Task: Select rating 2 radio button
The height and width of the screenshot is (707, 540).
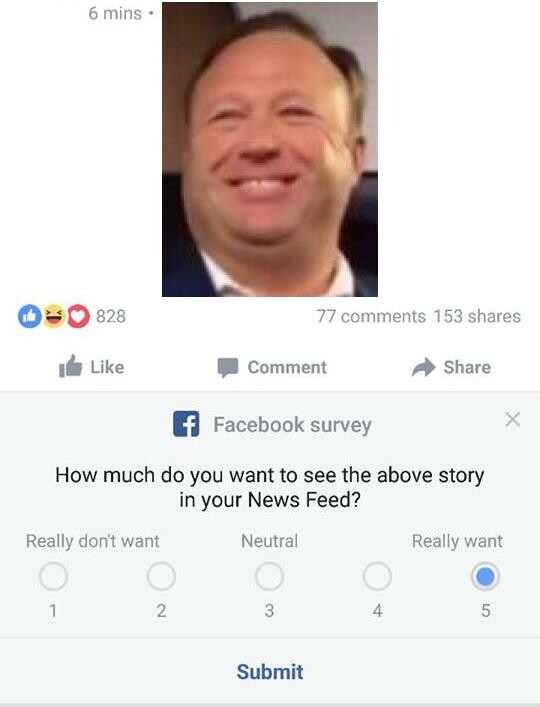Action: pos(161,576)
